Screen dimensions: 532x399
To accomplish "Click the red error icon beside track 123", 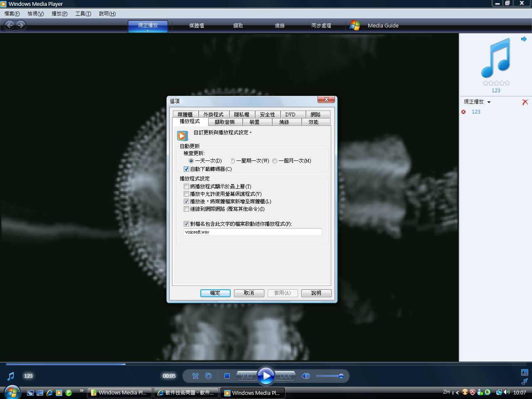I will tap(463, 112).
